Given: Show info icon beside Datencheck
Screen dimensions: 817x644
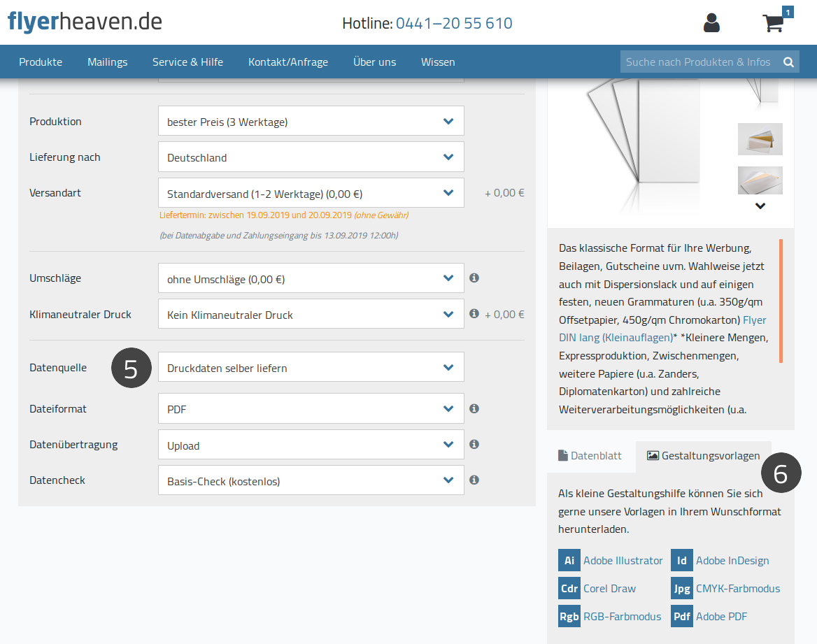Looking at the screenshot, I should [474, 480].
